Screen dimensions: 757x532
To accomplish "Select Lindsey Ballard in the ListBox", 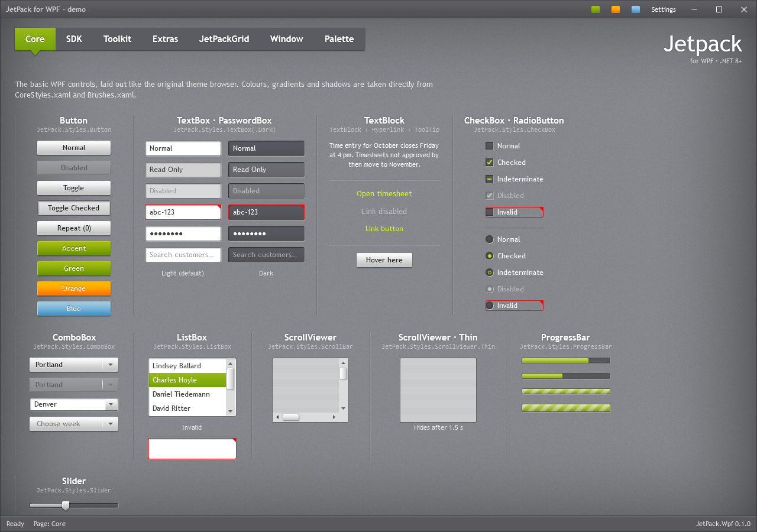I will [x=187, y=366].
